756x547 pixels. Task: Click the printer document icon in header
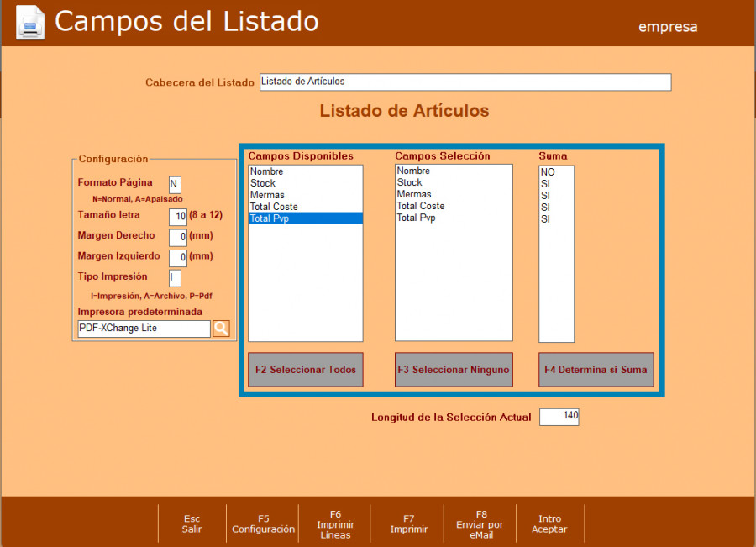pos(30,22)
